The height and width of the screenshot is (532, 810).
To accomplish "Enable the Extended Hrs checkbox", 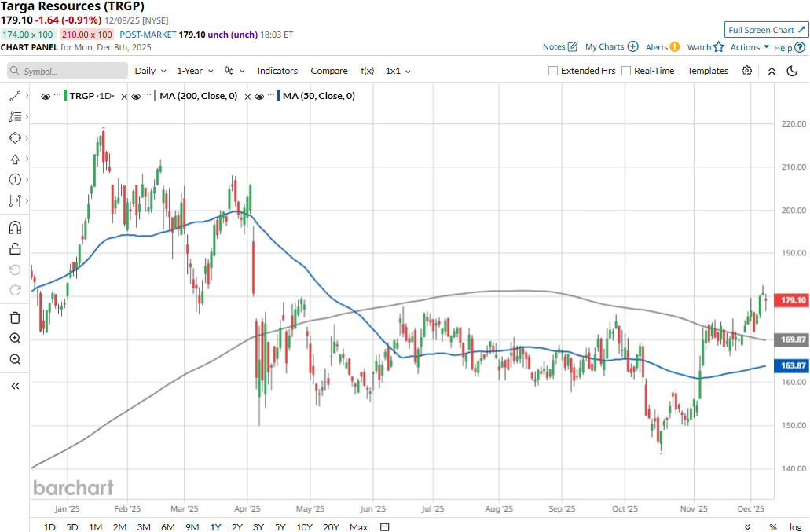I will [x=553, y=71].
